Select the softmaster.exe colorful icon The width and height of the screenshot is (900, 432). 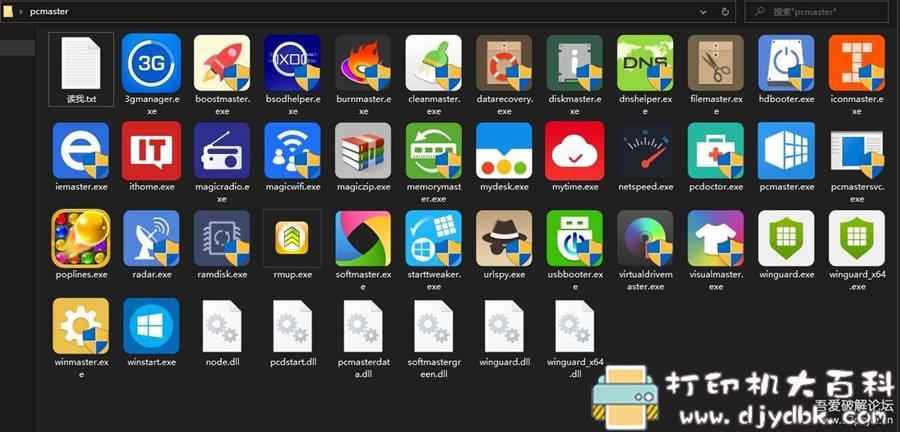(363, 238)
